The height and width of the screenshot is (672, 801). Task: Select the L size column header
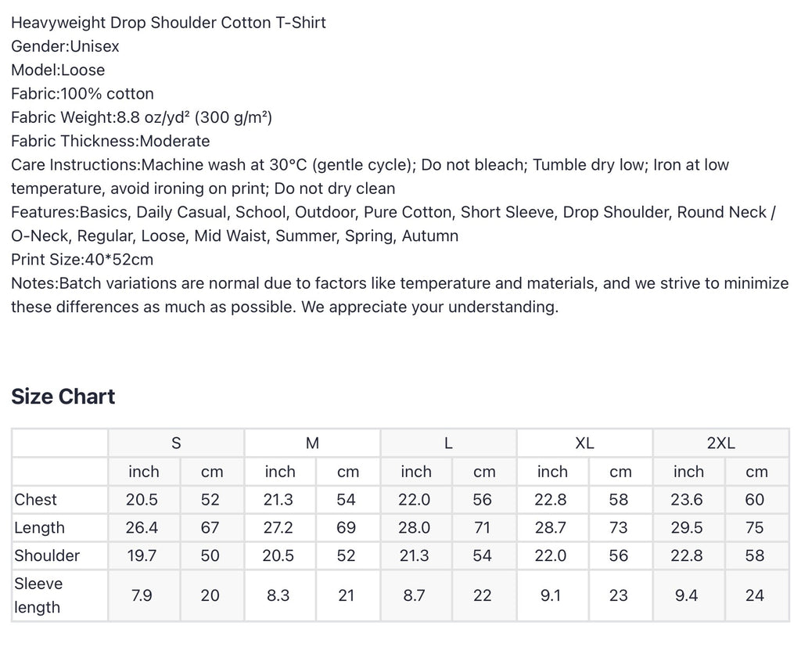tap(448, 443)
